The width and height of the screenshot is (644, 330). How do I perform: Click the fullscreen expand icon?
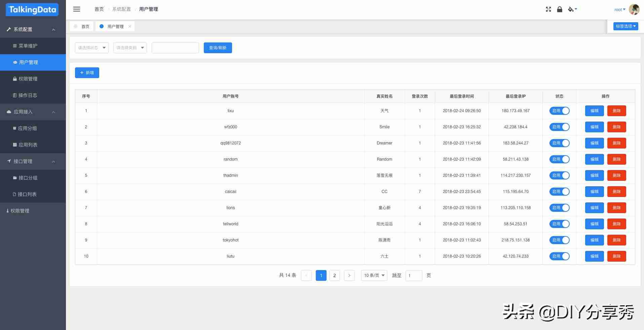548,9
